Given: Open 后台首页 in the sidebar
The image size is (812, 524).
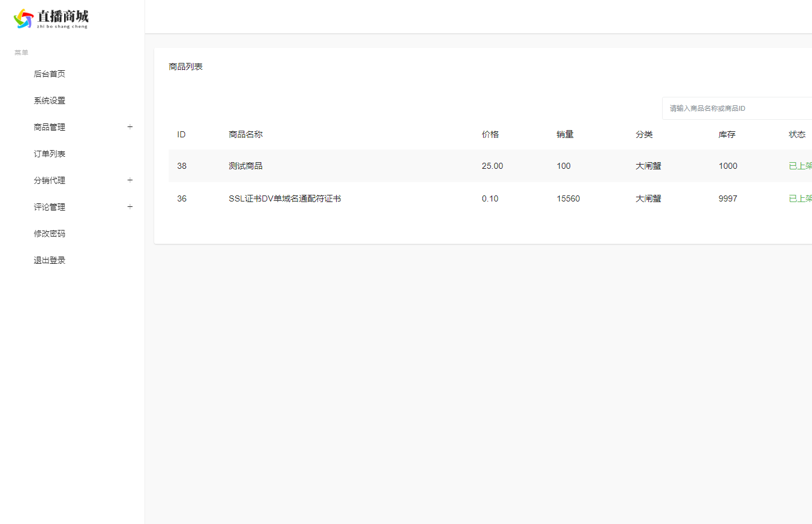Looking at the screenshot, I should pyautogui.click(x=50, y=74).
